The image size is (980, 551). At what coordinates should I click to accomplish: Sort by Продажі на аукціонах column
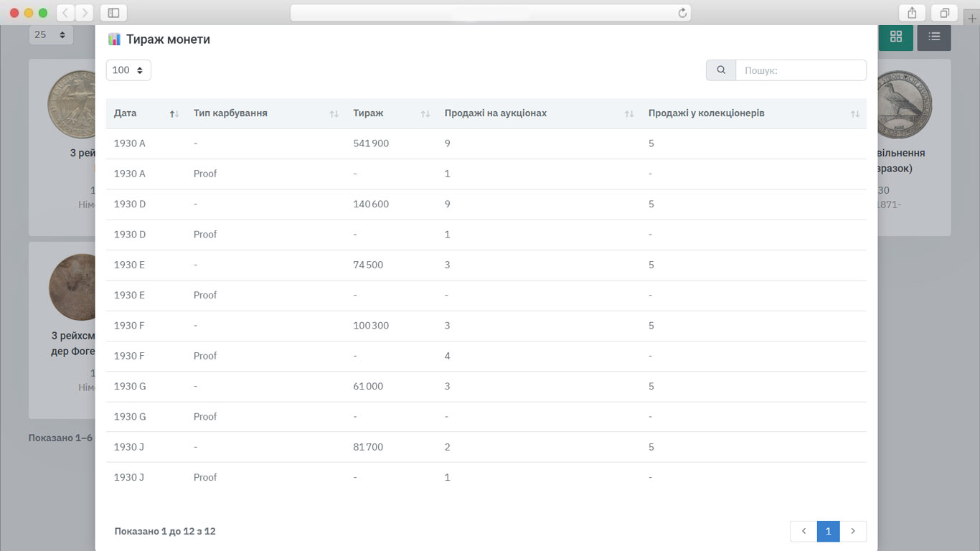(x=538, y=113)
